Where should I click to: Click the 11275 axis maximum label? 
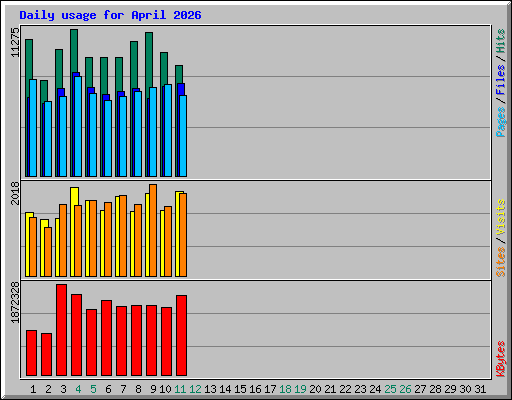click(x=15, y=42)
